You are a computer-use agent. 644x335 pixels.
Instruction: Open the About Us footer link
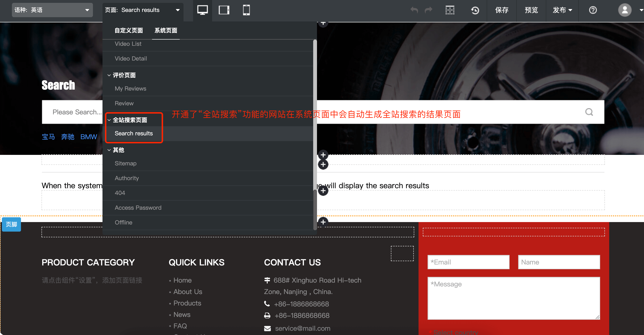[x=188, y=291]
